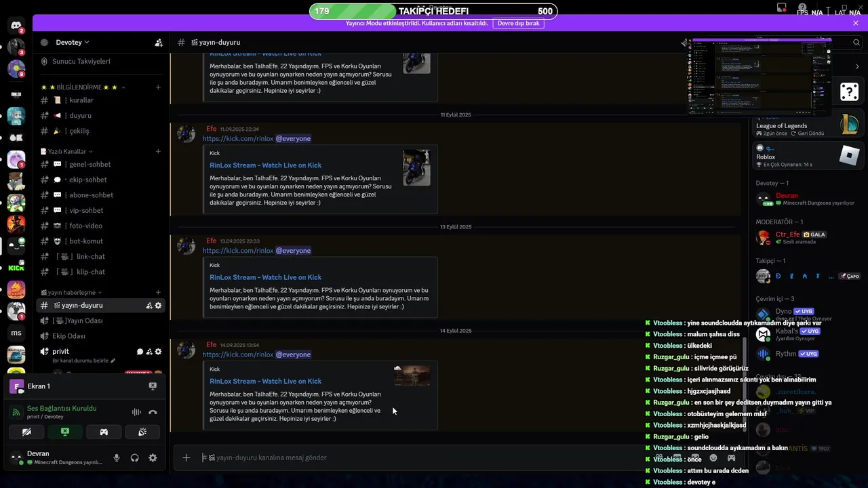Open stream preview thumbnail at top right
Screen dimensions: 868x488
[759, 77]
